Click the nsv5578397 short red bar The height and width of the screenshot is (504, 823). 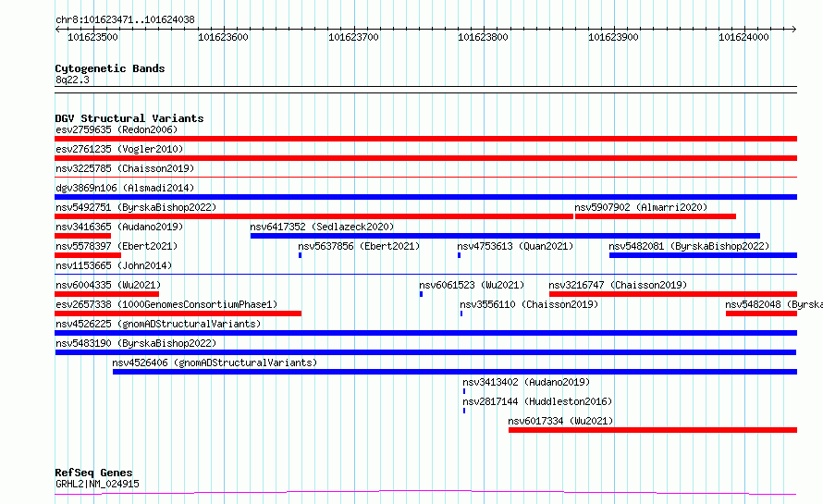(x=88, y=255)
